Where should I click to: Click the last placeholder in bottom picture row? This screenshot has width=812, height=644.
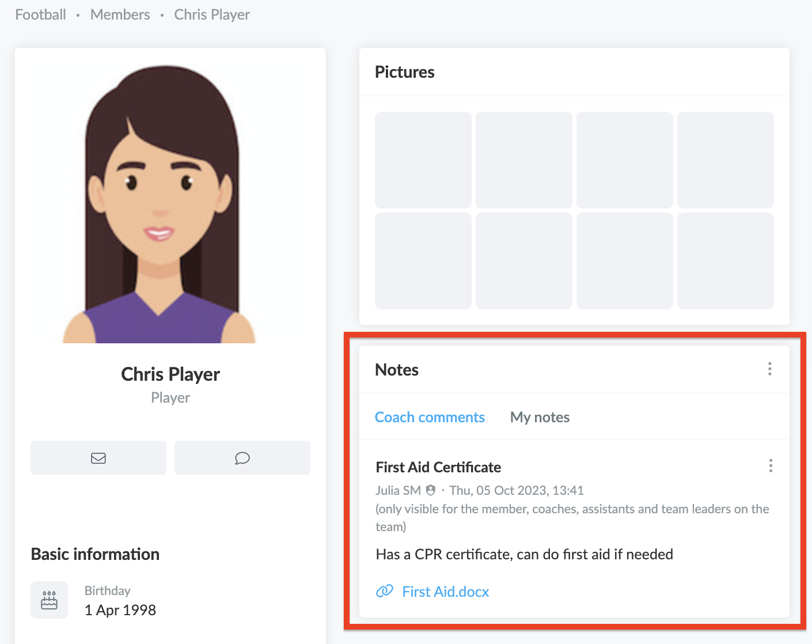tap(726, 261)
